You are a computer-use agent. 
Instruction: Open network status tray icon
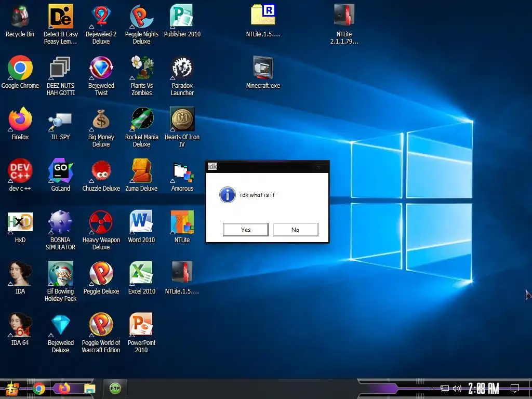coord(445,389)
